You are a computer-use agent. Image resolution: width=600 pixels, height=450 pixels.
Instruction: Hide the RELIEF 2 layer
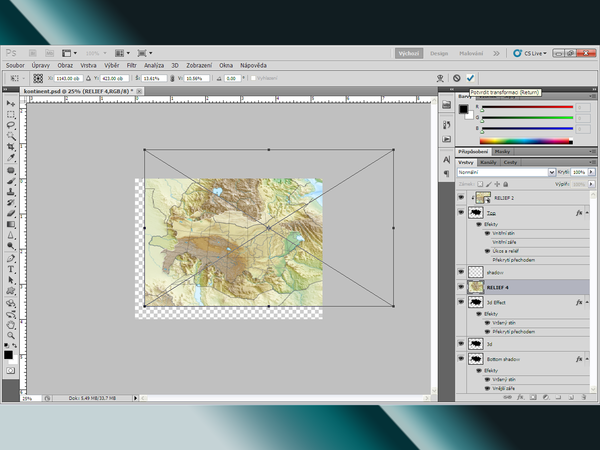[461, 198]
